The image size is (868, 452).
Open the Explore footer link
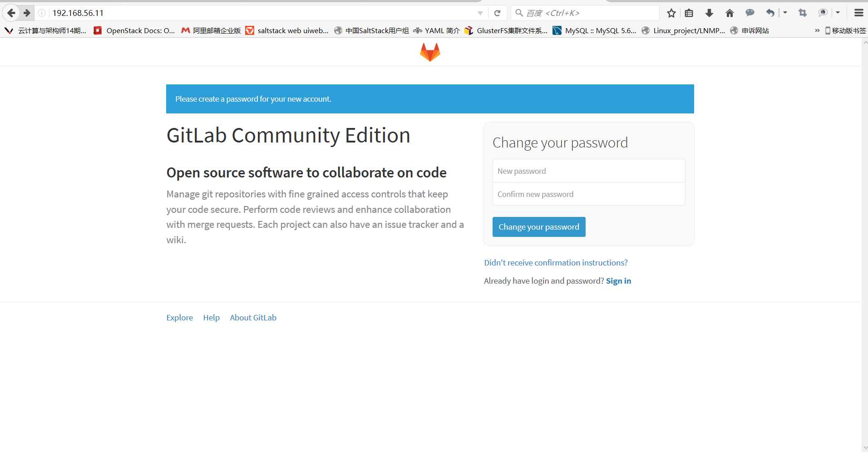[x=179, y=318]
